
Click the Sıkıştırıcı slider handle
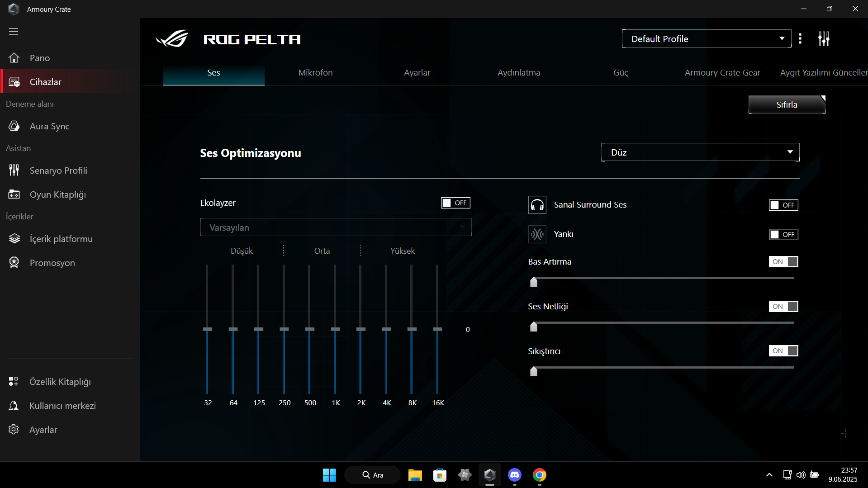point(534,371)
